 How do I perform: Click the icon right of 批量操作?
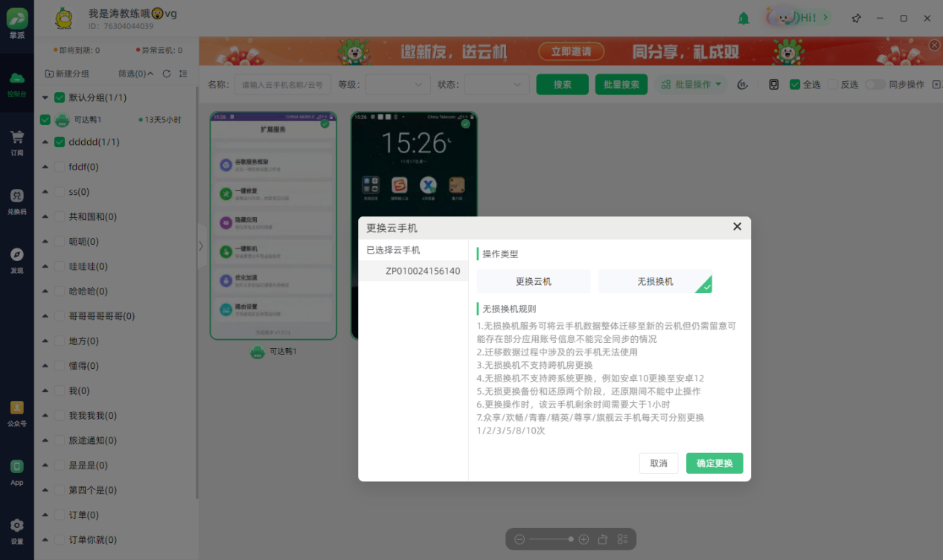tap(742, 85)
